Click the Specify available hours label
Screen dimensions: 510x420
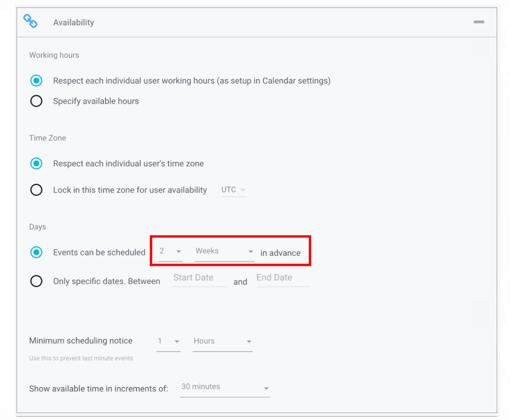click(96, 101)
